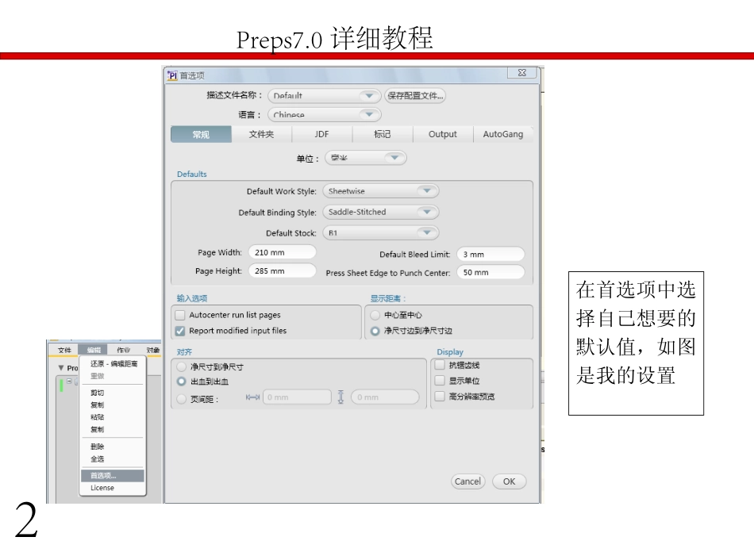Choose 还原 - 编辑距离 from the edit menu

[113, 364]
